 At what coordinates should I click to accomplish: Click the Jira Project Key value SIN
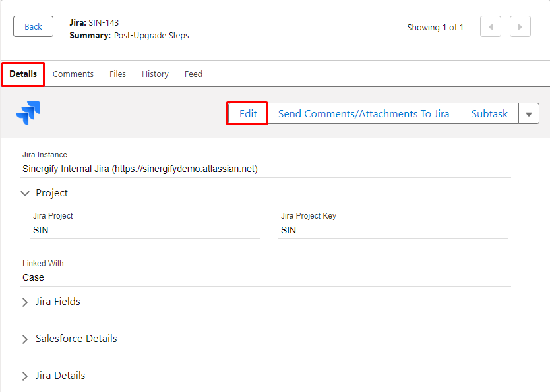point(288,230)
